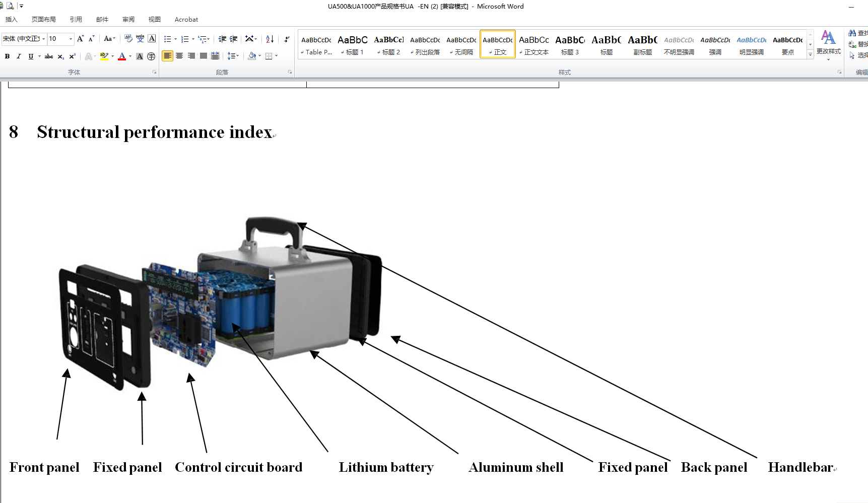This screenshot has height=503, width=868.
Task: Apply the 标题 2 style
Action: (x=389, y=45)
